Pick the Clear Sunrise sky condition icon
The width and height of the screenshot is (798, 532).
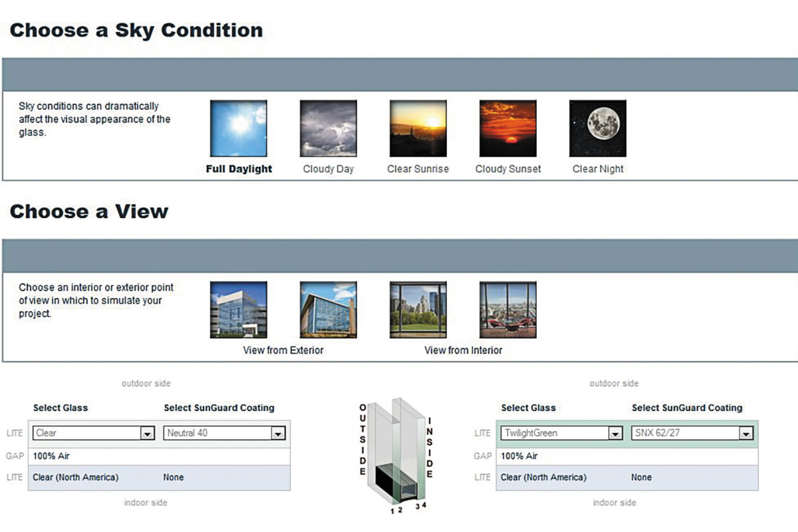tap(418, 128)
